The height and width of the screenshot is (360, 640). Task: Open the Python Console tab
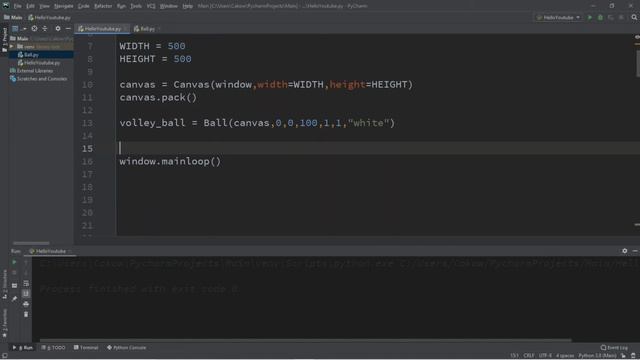[x=127, y=347]
